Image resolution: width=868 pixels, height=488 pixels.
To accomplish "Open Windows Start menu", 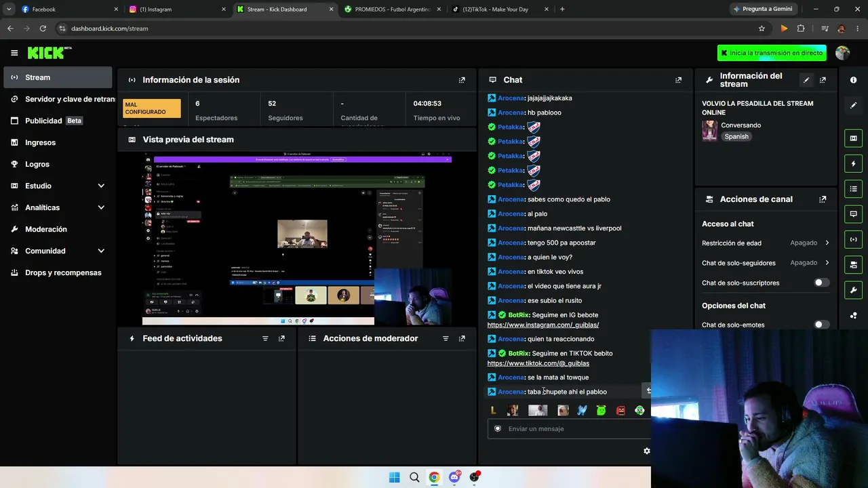I will [394, 477].
